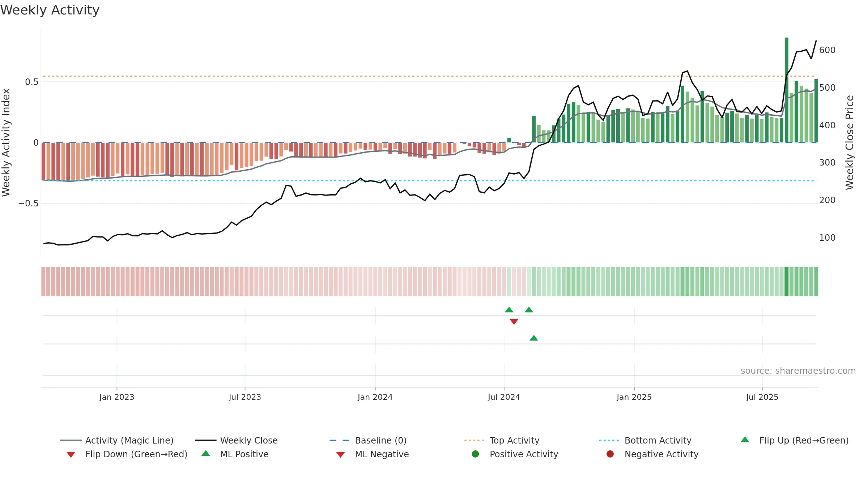Click the red flip-down marker after Jul 2024

(514, 322)
